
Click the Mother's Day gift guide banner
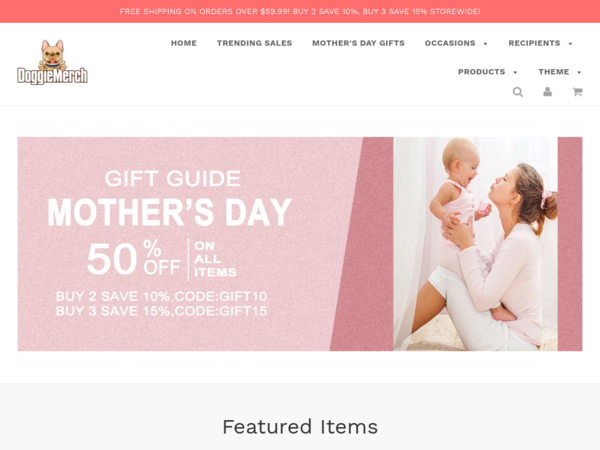click(300, 244)
